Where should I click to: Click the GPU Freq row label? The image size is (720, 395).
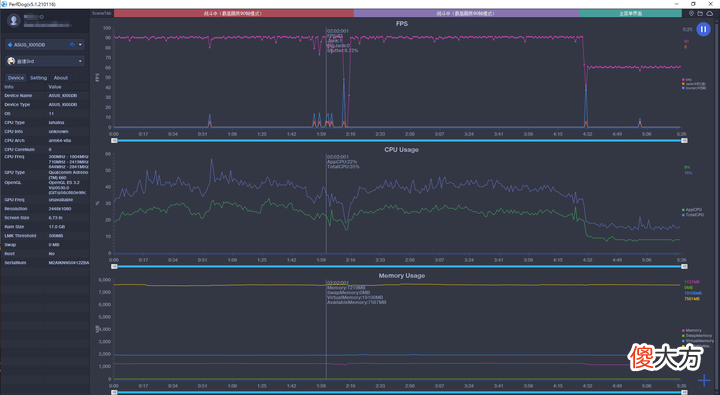point(14,200)
